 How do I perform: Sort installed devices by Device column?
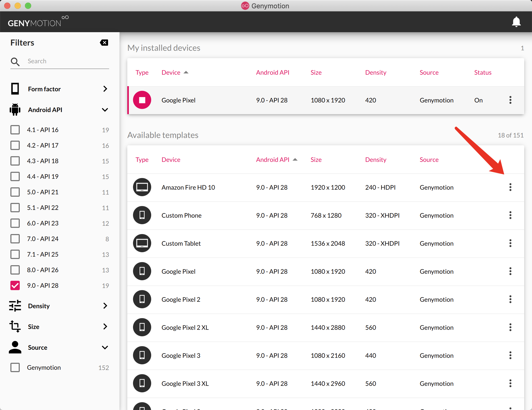(x=171, y=72)
